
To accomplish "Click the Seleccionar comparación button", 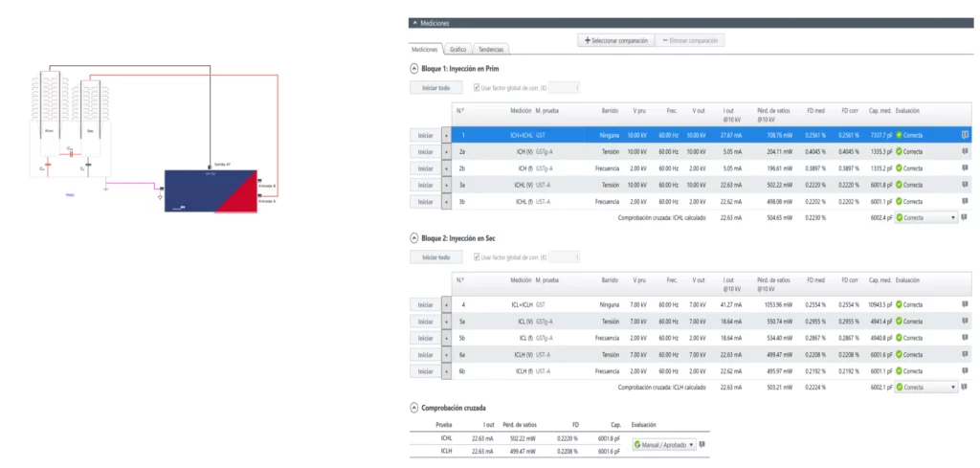I will pyautogui.click(x=614, y=40).
